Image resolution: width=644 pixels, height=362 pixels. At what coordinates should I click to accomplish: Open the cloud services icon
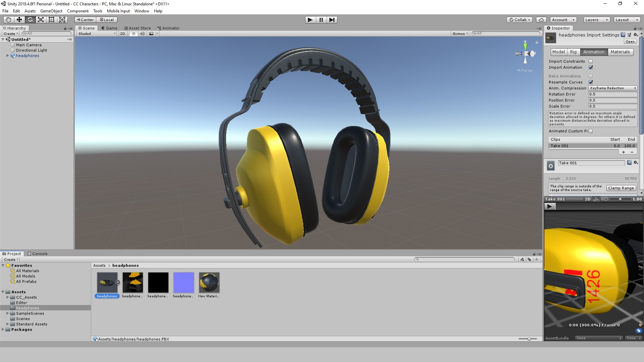point(541,20)
